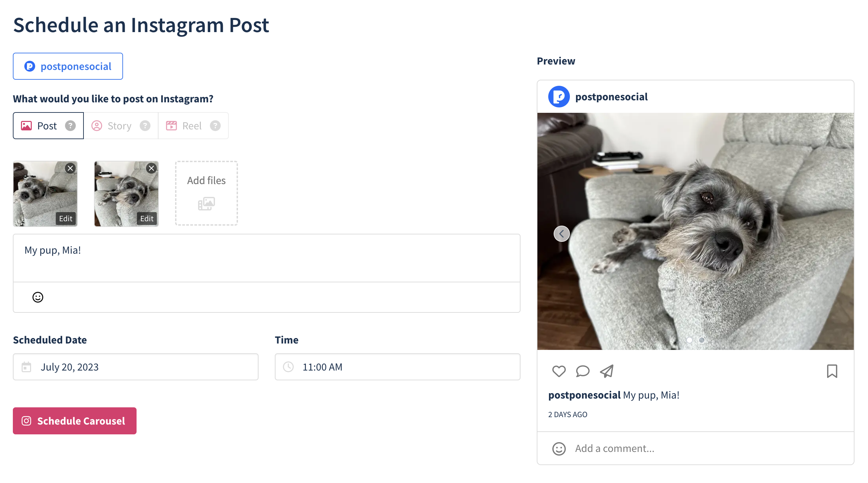Click the Add files upload box
Screen dimensions: 868x483
206,193
